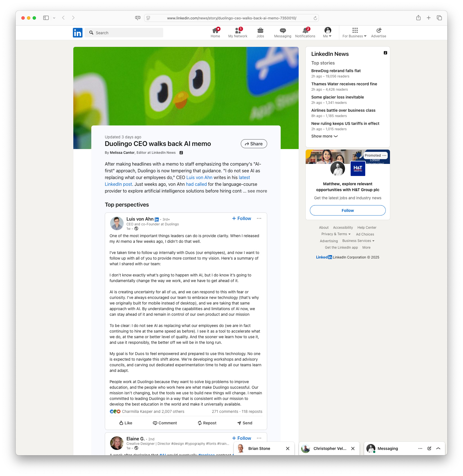Image resolution: width=463 pixels, height=476 pixels.
Task: Open the Notifications bell icon
Action: 305,31
